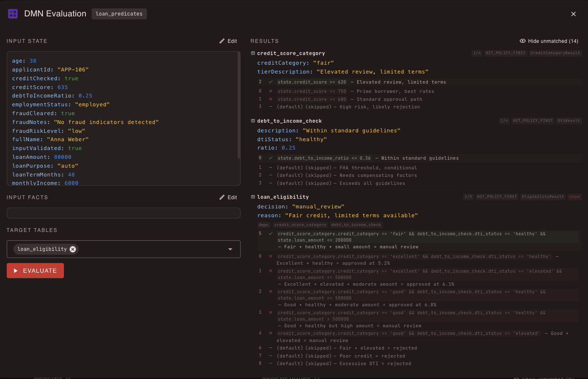Select the debt_to_income_check dependency tag
Image resolution: width=588 pixels, height=379 pixels.
pos(356,225)
